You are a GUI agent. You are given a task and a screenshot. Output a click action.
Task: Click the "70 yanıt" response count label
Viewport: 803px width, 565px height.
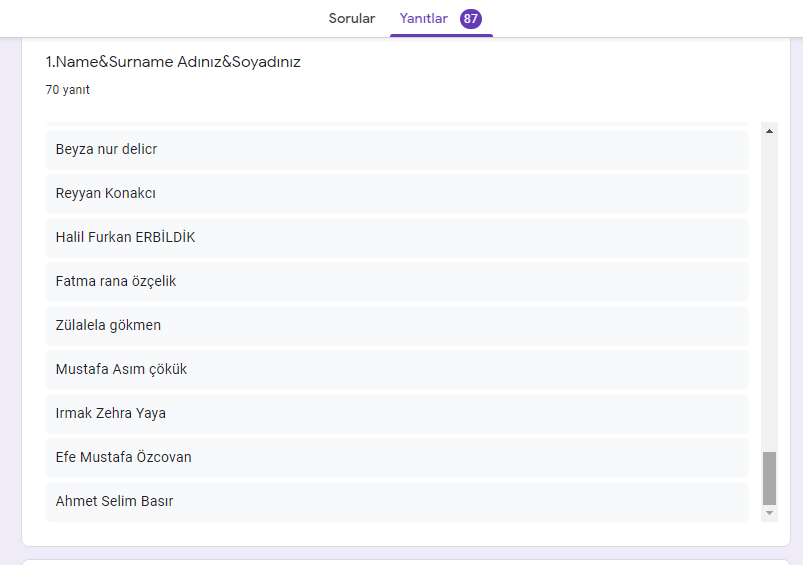click(67, 90)
